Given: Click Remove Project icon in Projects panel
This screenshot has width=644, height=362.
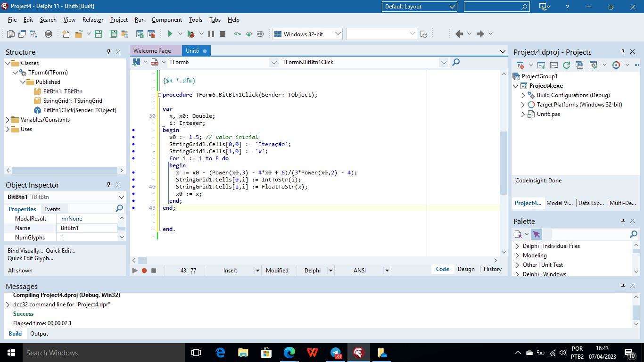Looking at the screenshot, I should (554, 65).
